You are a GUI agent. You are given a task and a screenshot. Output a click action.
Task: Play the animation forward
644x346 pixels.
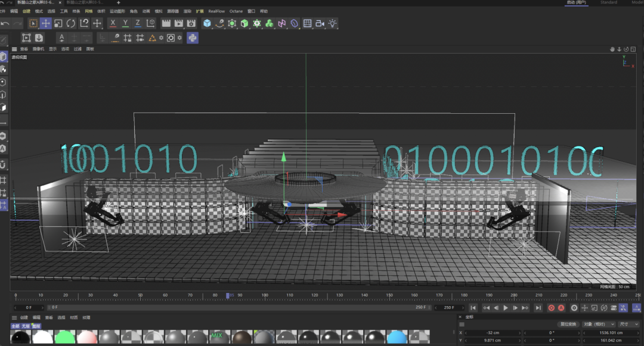[506, 308]
